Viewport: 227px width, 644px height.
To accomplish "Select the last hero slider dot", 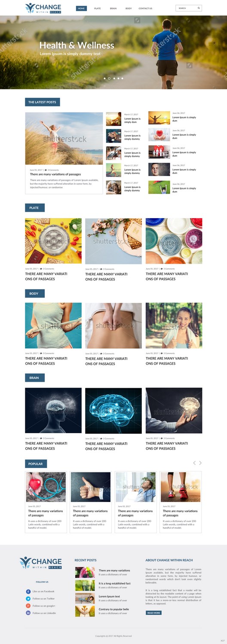I will click(123, 79).
